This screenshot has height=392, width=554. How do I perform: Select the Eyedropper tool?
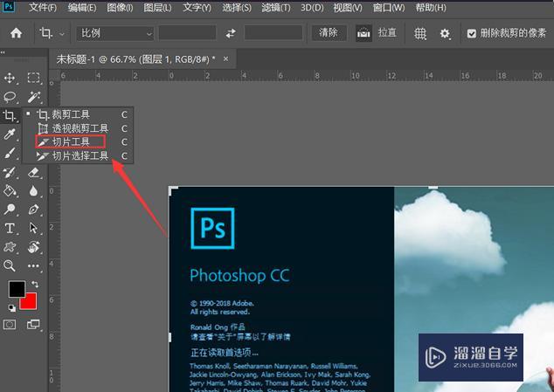(x=10, y=134)
